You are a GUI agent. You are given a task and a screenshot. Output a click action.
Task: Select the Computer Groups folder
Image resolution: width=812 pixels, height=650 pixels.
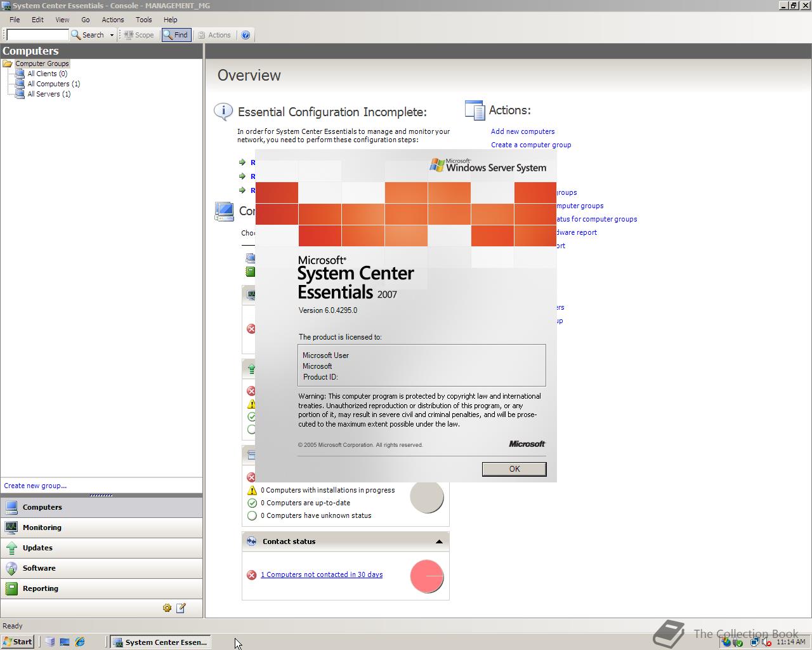42,63
